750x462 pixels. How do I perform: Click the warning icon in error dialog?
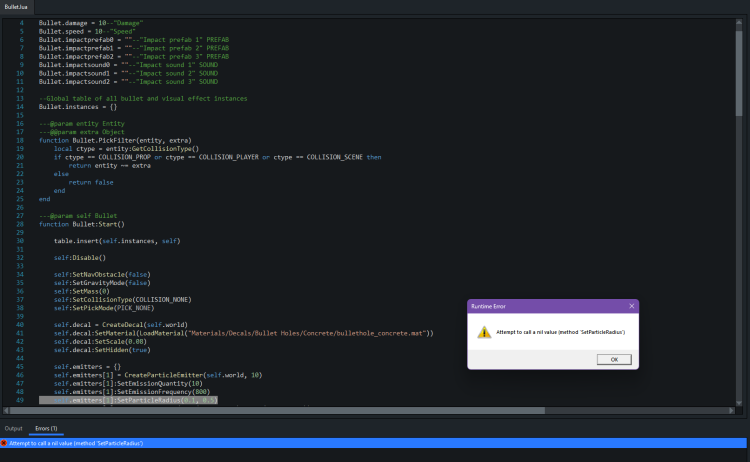tap(484, 333)
